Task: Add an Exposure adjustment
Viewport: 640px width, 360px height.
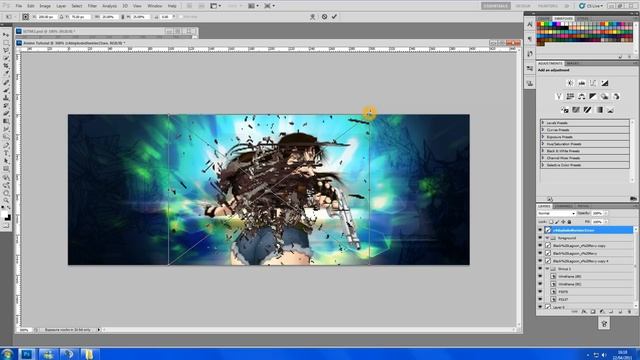Action: point(604,83)
